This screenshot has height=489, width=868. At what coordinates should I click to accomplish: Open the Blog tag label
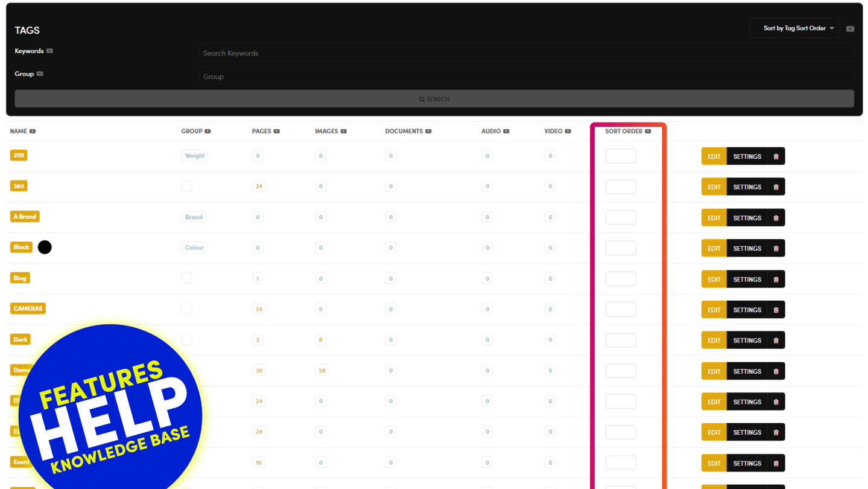(x=20, y=278)
